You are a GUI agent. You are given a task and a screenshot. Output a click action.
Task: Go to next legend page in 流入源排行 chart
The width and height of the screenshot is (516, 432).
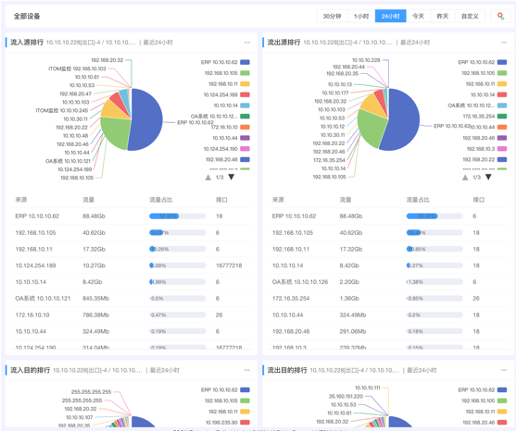(231, 177)
